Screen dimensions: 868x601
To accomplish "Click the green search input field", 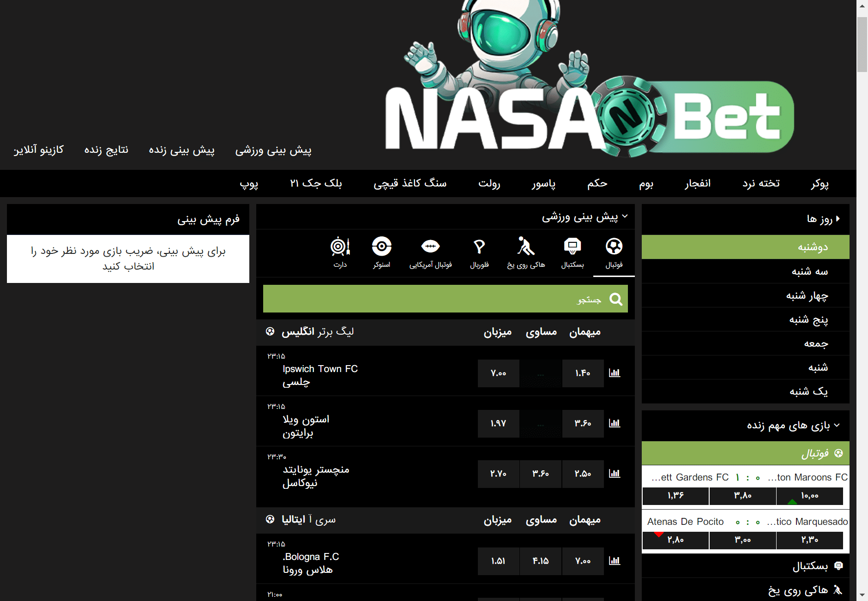I will pyautogui.click(x=445, y=299).
